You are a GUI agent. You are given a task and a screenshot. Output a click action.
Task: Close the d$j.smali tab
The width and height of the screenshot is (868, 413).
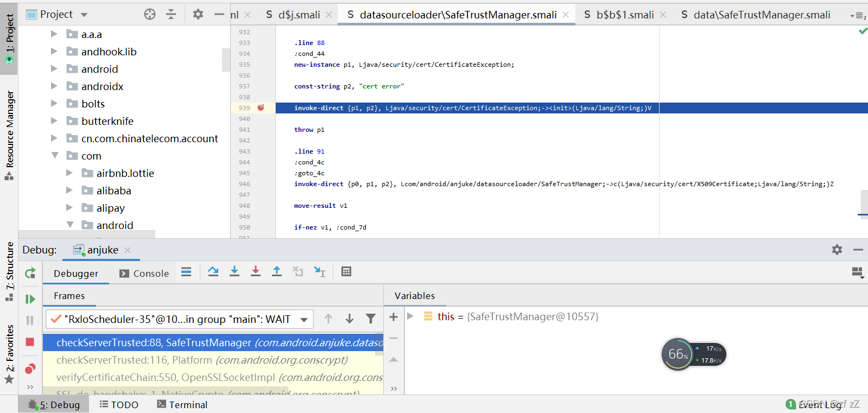coord(329,15)
